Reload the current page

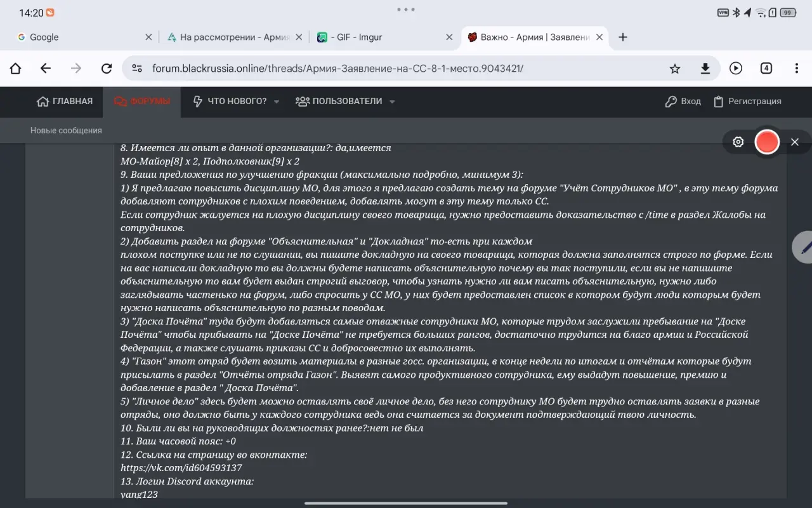click(x=107, y=69)
